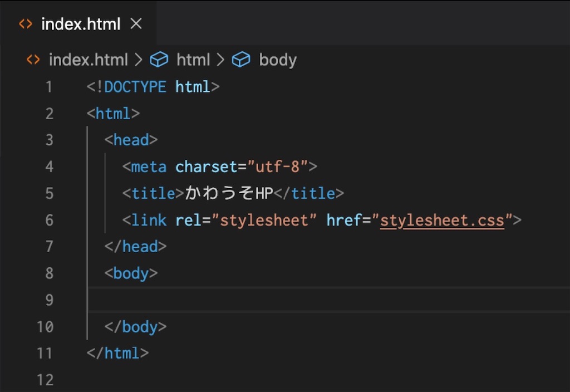The image size is (570, 392).
Task: Open the stylesheet.css link in href attribute
Action: (441, 220)
